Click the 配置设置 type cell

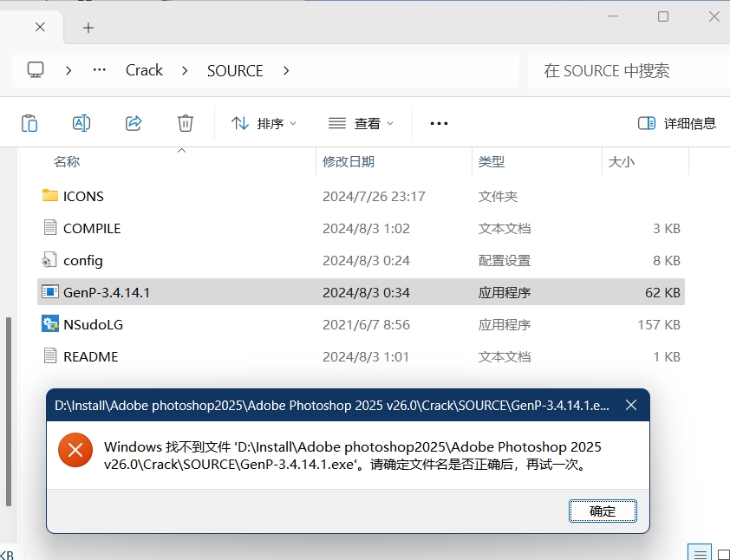coord(505,261)
